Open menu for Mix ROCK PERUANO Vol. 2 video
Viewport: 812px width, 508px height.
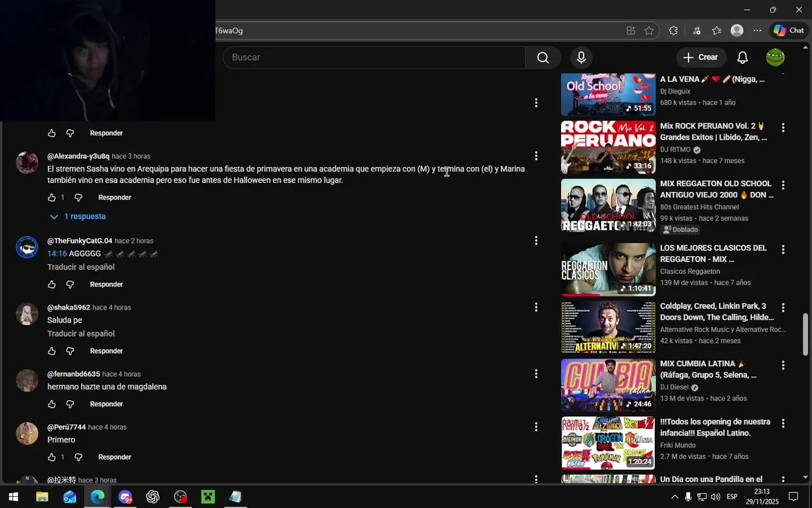click(783, 128)
